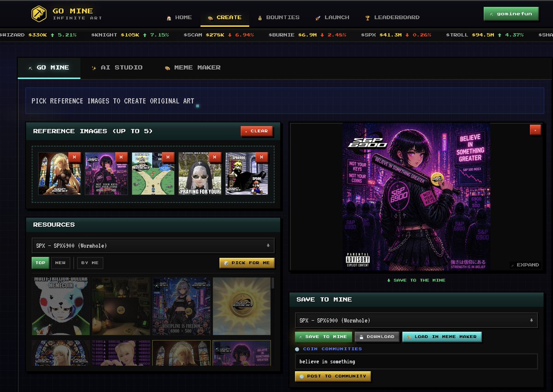
Task: Click the generated S&P 6900 artwork
Action: pyautogui.click(x=416, y=197)
